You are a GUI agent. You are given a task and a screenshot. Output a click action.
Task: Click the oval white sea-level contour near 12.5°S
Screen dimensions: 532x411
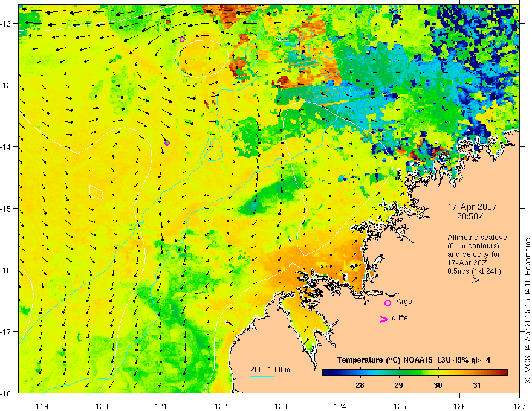[202, 58]
